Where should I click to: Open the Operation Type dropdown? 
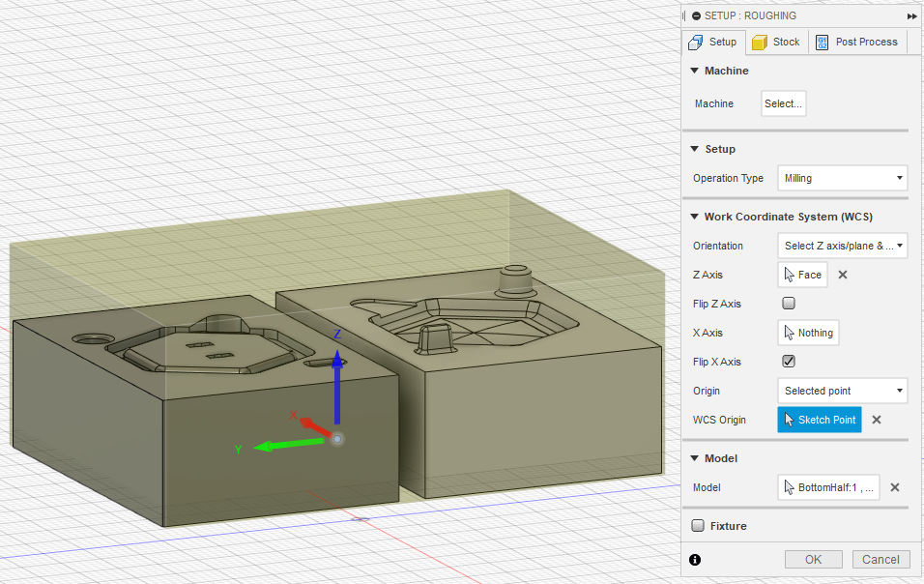pos(842,178)
